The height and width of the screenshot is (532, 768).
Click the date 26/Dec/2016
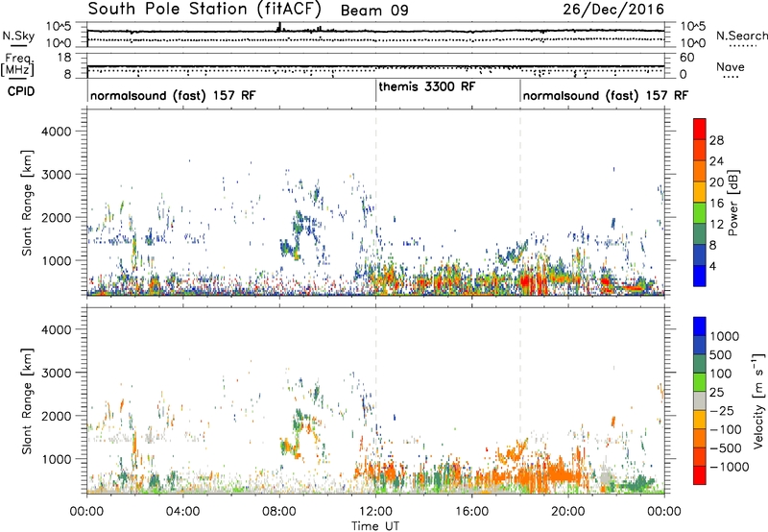pyautogui.click(x=613, y=9)
